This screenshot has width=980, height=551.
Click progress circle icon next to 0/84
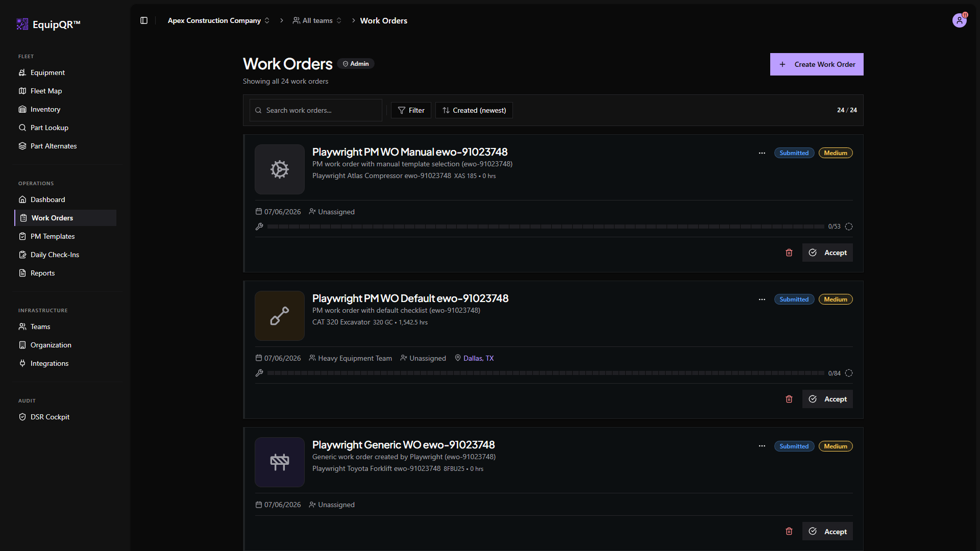tap(849, 373)
